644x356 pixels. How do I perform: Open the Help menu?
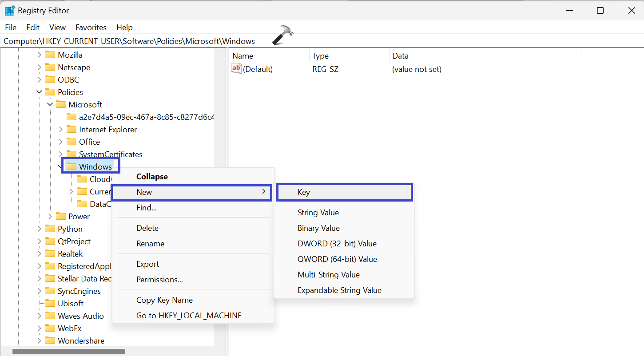[x=125, y=28]
